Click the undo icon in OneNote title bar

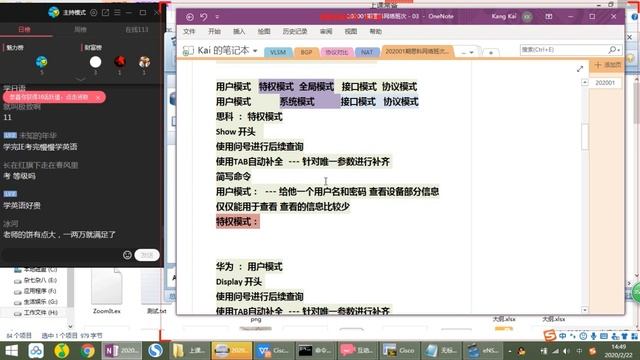204,17
